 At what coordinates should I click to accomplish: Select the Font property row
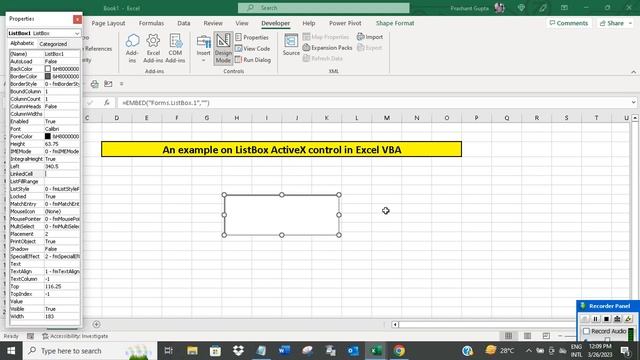[44, 129]
